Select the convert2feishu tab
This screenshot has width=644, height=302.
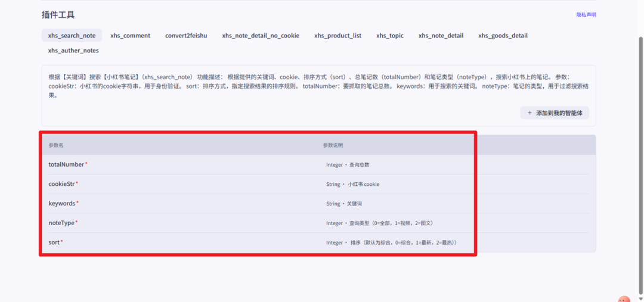tap(186, 36)
